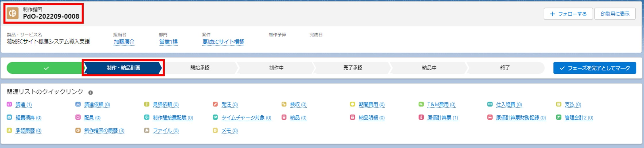The height and width of the screenshot is (148, 644).
Task: Click the yellow 期間費用 related list icon
Action: click(353, 104)
